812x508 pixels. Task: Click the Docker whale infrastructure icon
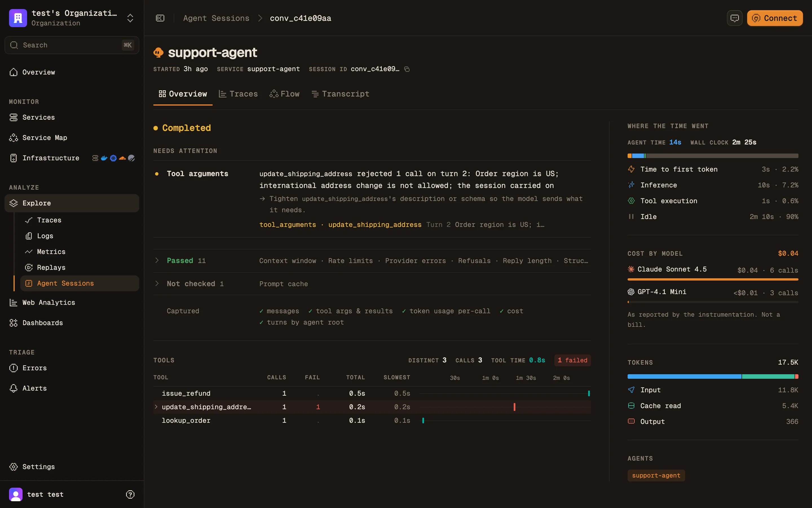click(104, 158)
